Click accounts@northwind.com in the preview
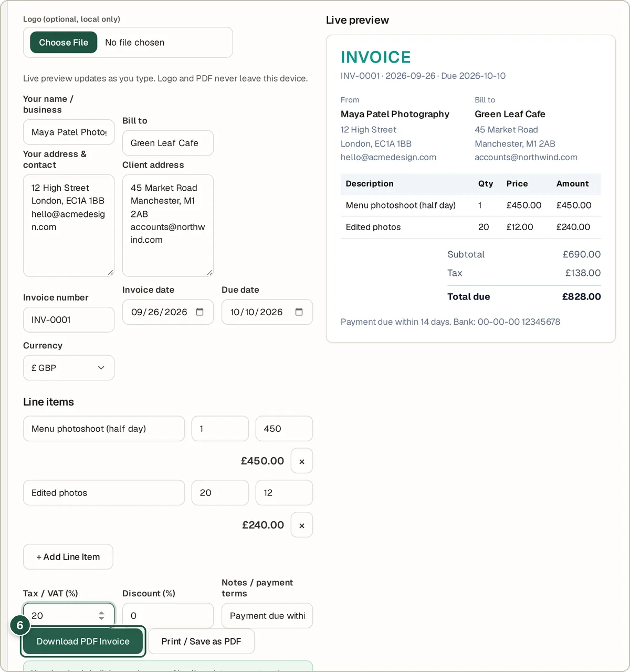Viewport: 630px width, 672px height. point(526,157)
